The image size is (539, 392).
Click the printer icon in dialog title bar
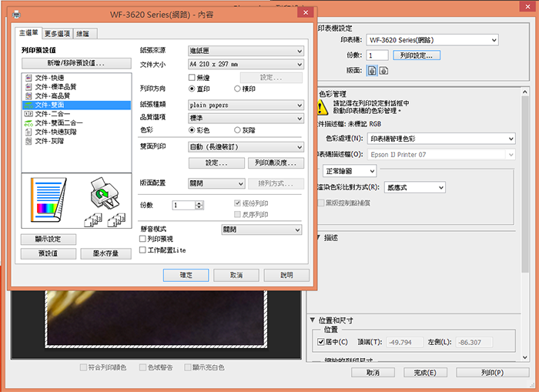(16, 14)
